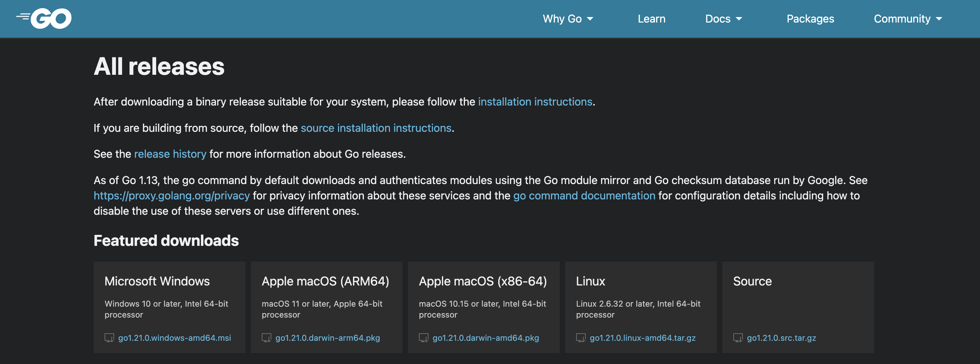980x364 pixels.
Task: Click download icon beside go1.21.0.src.tar.gz
Action: coord(738,338)
